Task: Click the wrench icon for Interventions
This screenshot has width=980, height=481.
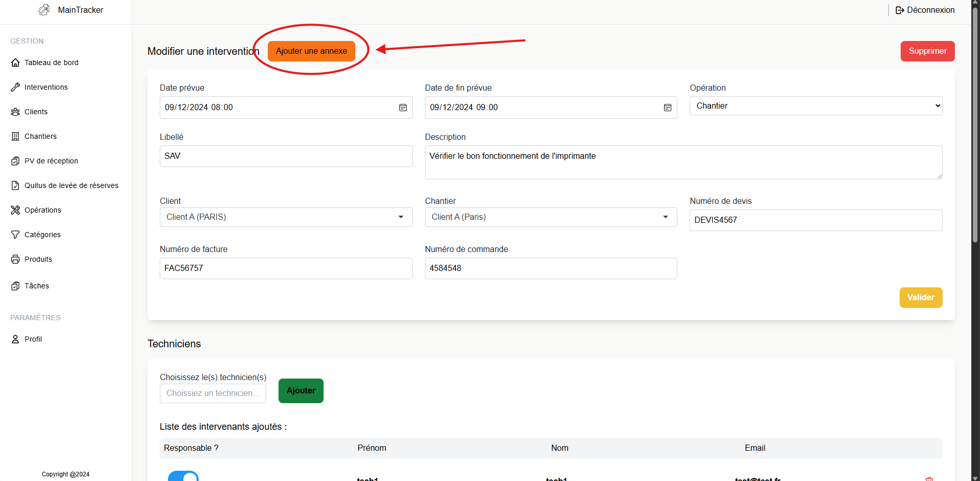Action: [15, 87]
